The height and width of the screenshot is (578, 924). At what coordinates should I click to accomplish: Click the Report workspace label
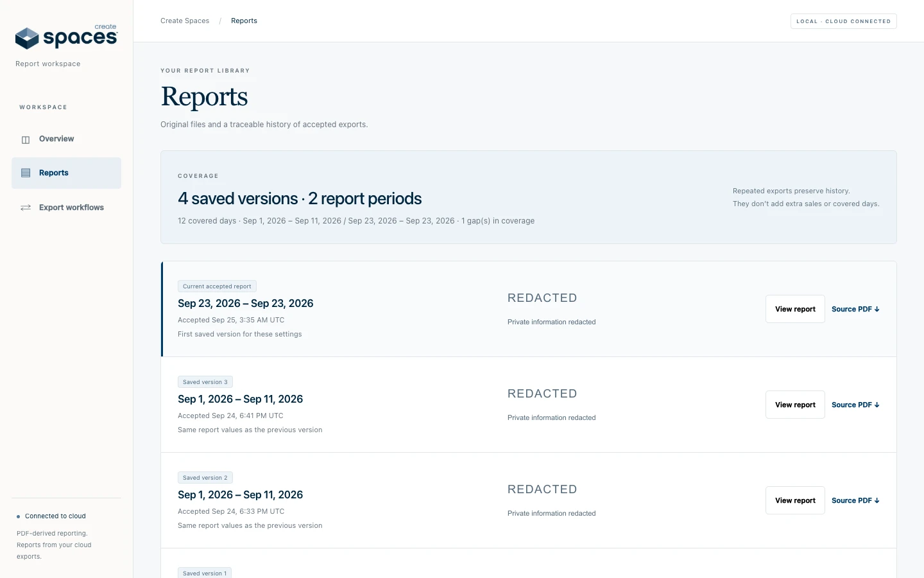(48, 64)
